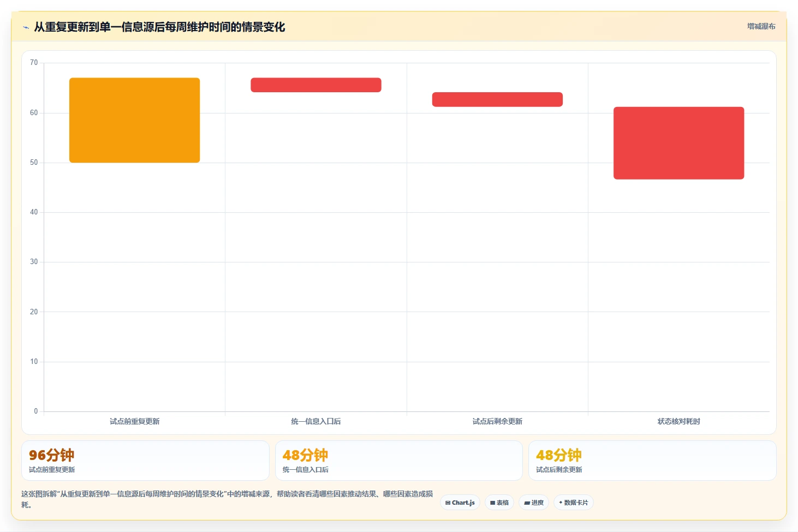The width and height of the screenshot is (798, 532).
Task: Click the y-axis tick label 0
Action: click(x=36, y=411)
